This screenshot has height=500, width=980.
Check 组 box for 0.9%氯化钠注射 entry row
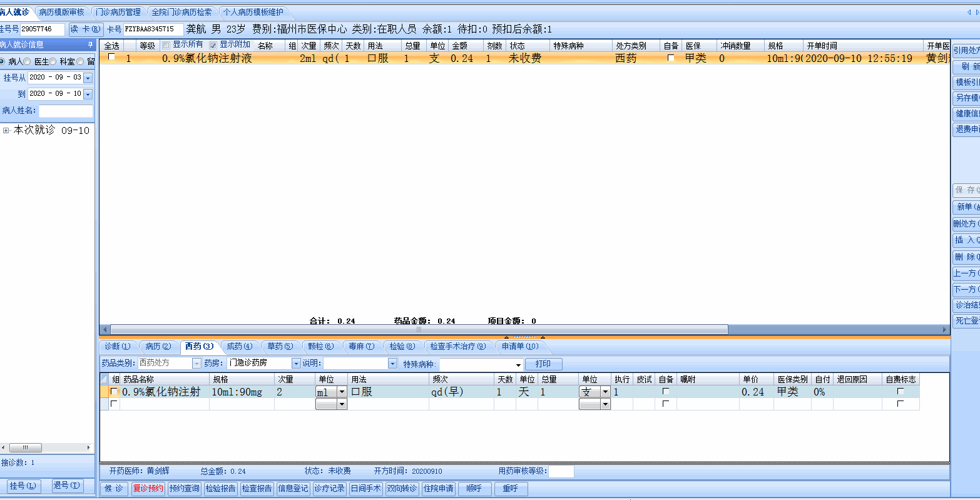(x=114, y=392)
